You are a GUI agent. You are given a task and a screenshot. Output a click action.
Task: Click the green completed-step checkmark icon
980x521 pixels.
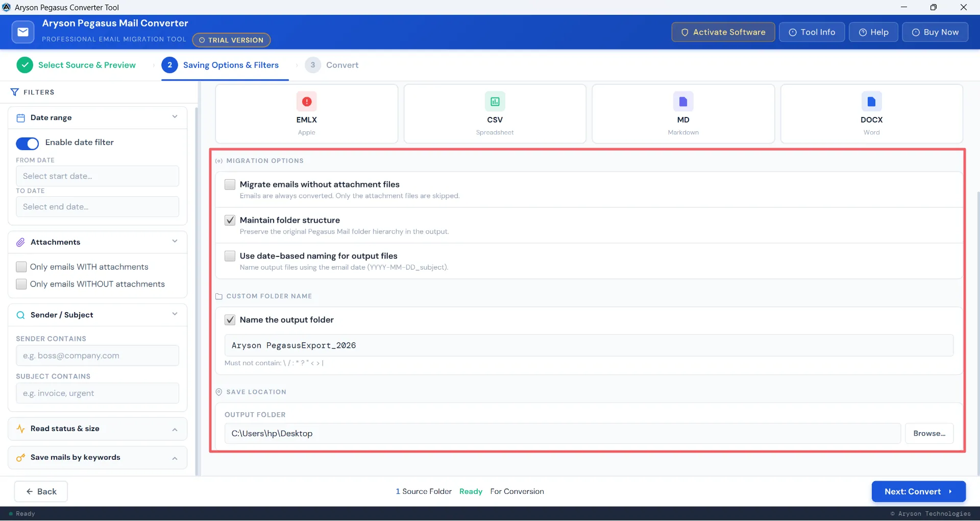25,65
